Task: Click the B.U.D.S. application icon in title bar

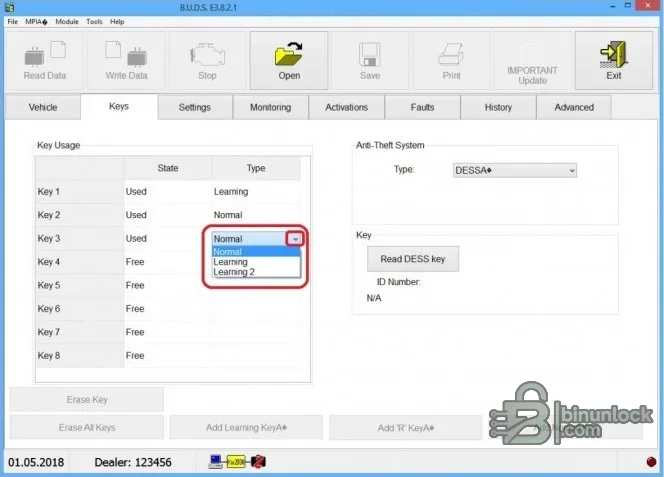Action: (x=9, y=7)
